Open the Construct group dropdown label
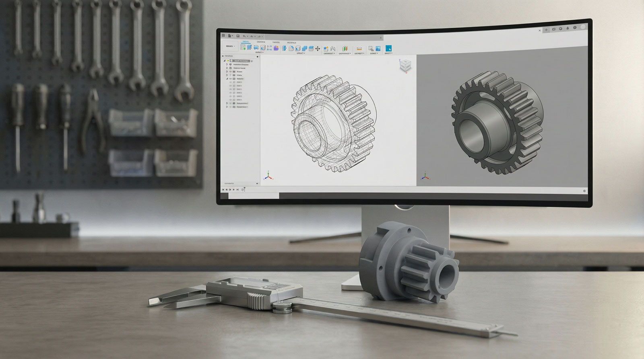This screenshot has width=644, height=359. pos(345,53)
